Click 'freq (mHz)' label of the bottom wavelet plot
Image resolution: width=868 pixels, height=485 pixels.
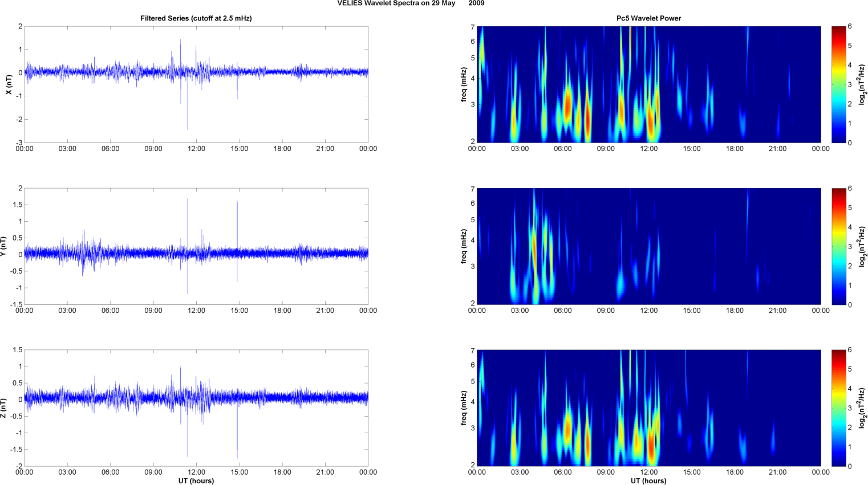464,408
